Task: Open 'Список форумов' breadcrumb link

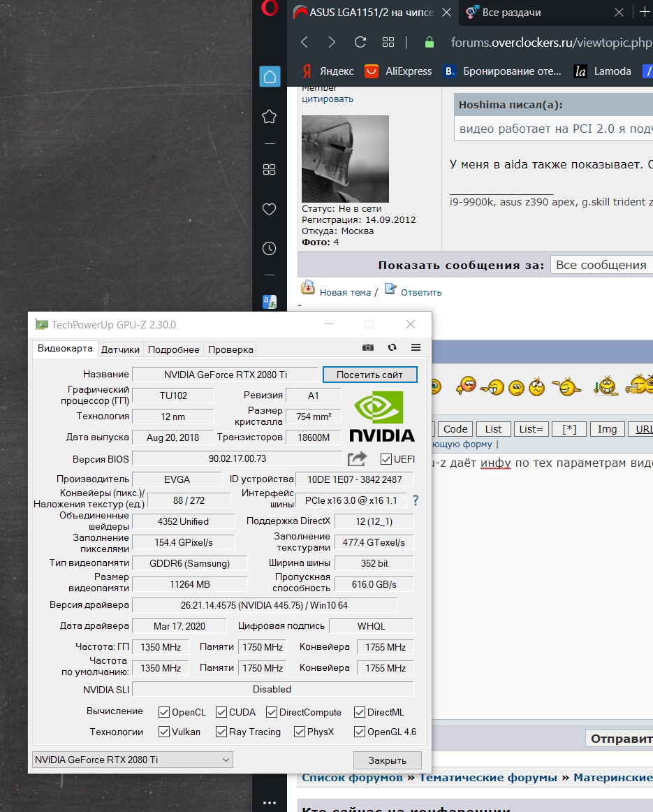Action: 352,777
